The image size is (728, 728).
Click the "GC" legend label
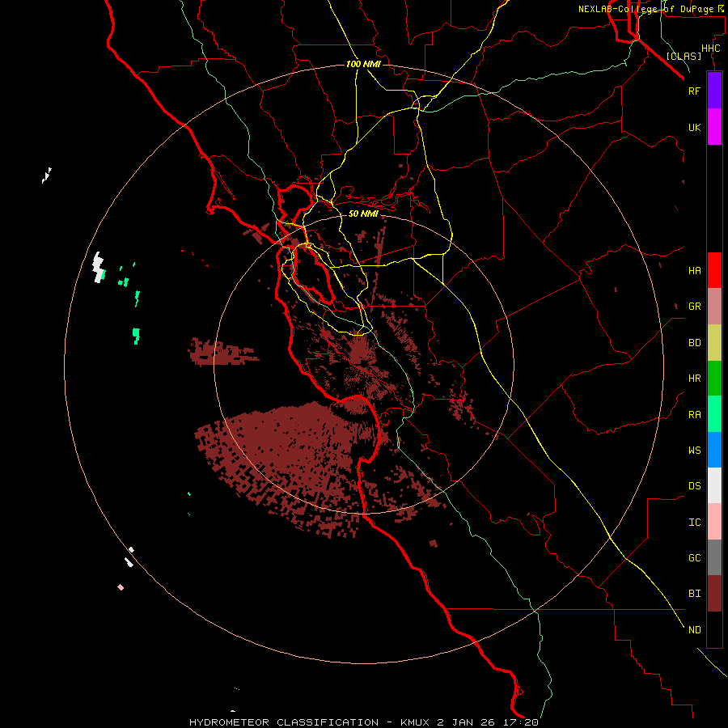(x=695, y=558)
